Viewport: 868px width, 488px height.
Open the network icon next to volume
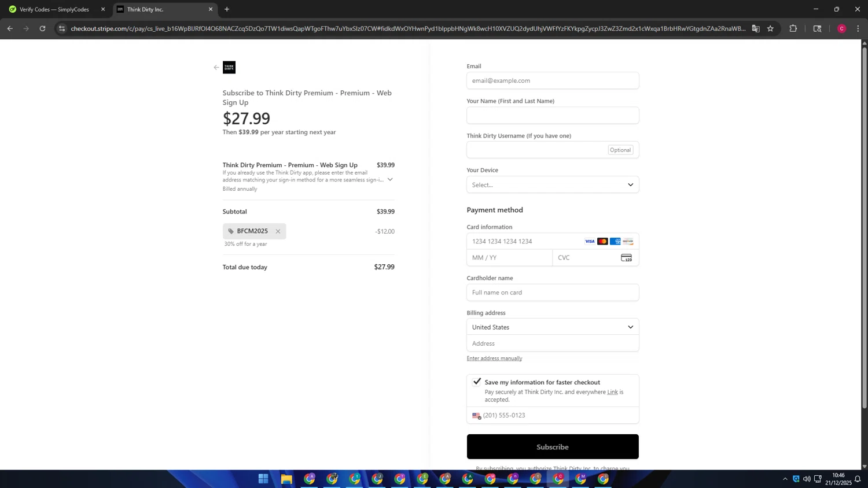[x=818, y=479]
